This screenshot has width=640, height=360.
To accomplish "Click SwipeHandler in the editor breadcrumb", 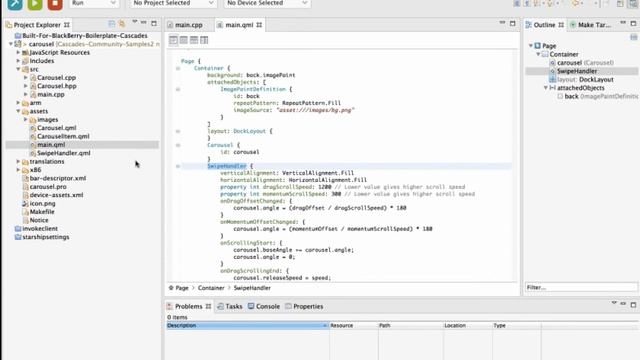I will 252,288.
